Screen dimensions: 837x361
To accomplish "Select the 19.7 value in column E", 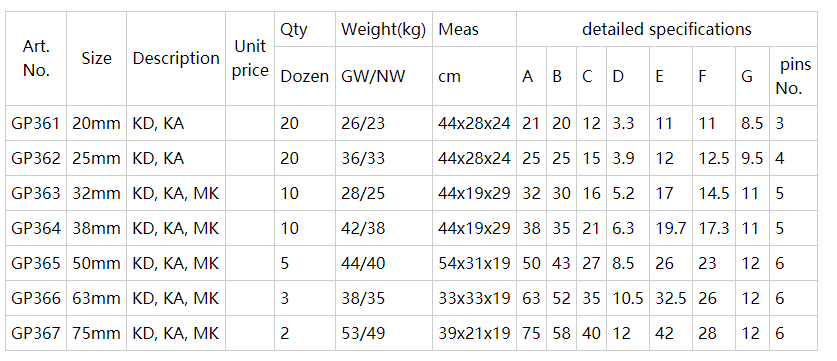I will (x=671, y=228).
